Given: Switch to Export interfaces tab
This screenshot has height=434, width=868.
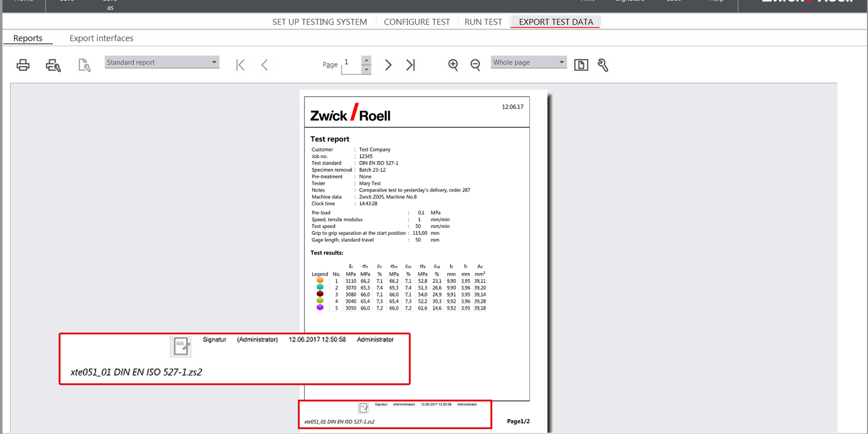Looking at the screenshot, I should 101,38.
